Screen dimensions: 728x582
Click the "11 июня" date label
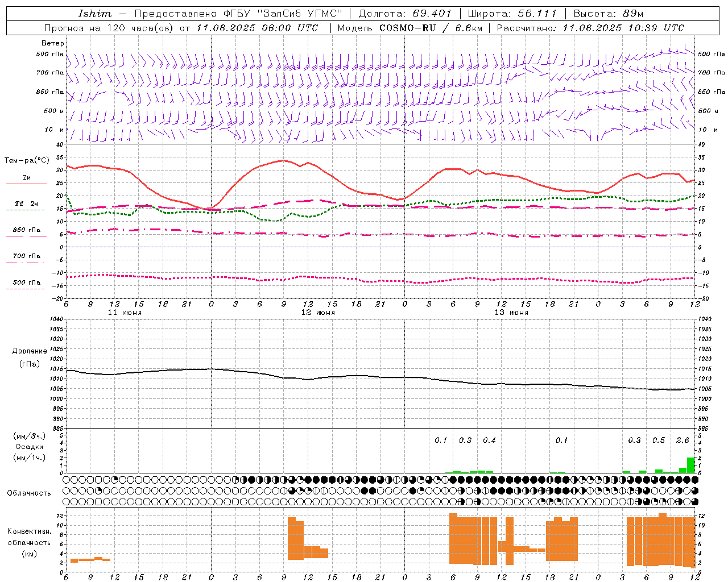125,313
